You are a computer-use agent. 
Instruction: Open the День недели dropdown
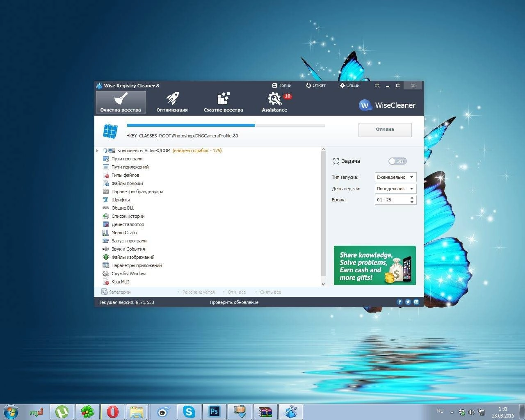pyautogui.click(x=396, y=189)
